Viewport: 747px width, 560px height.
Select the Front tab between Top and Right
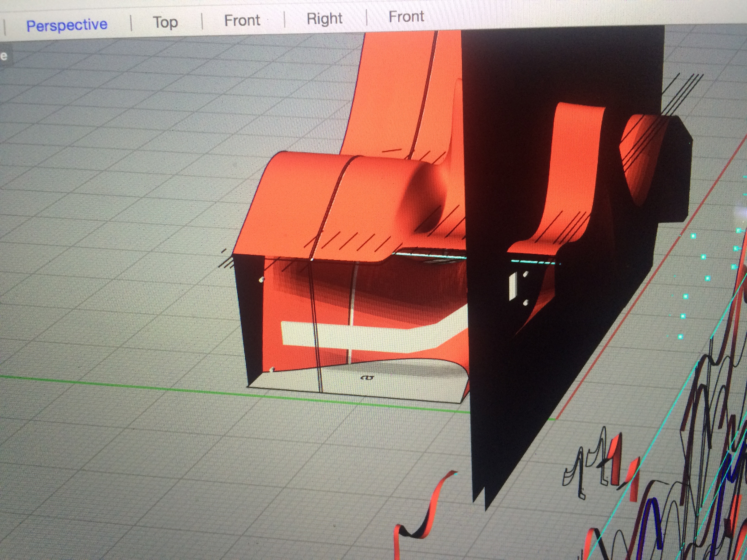pos(242,20)
